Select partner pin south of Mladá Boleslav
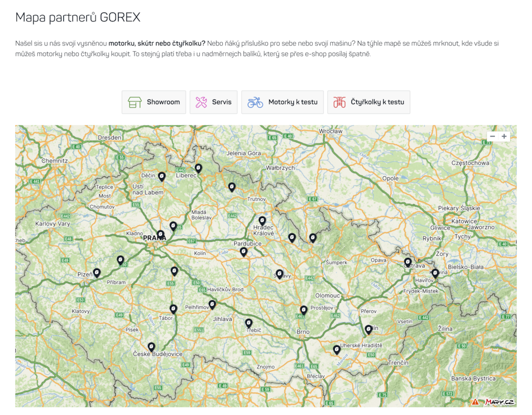 (x=173, y=226)
